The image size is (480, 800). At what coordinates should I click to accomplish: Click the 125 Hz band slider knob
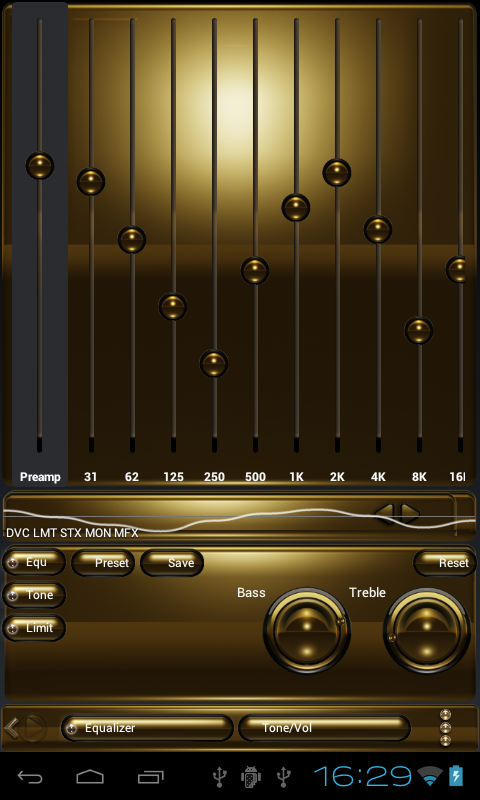tap(173, 307)
